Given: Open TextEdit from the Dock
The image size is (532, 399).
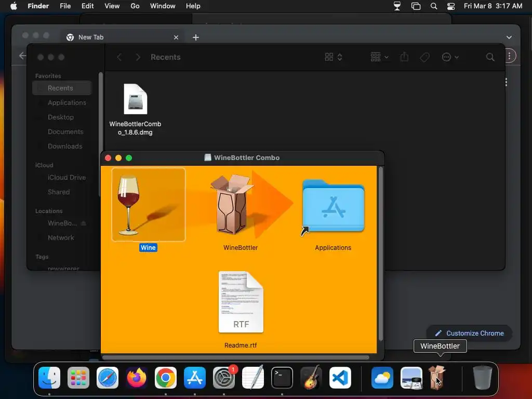Looking at the screenshot, I should coord(253,378).
